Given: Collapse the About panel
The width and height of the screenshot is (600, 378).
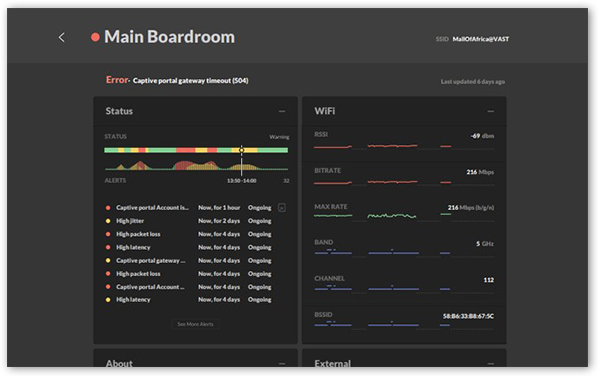Looking at the screenshot, I should [282, 363].
